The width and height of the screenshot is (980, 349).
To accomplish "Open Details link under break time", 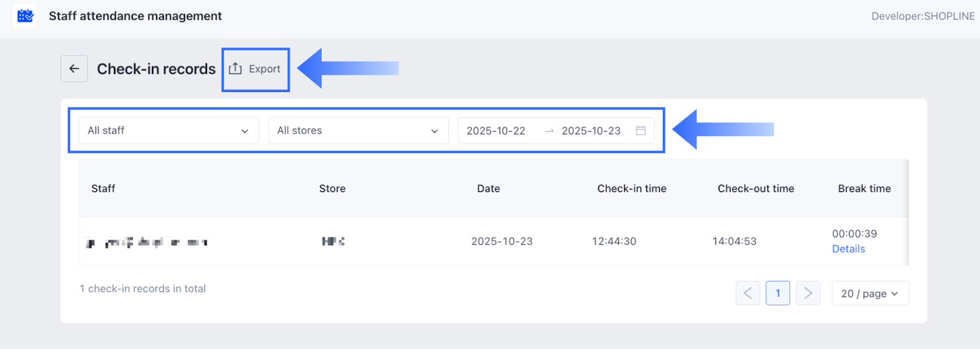I will [x=848, y=249].
